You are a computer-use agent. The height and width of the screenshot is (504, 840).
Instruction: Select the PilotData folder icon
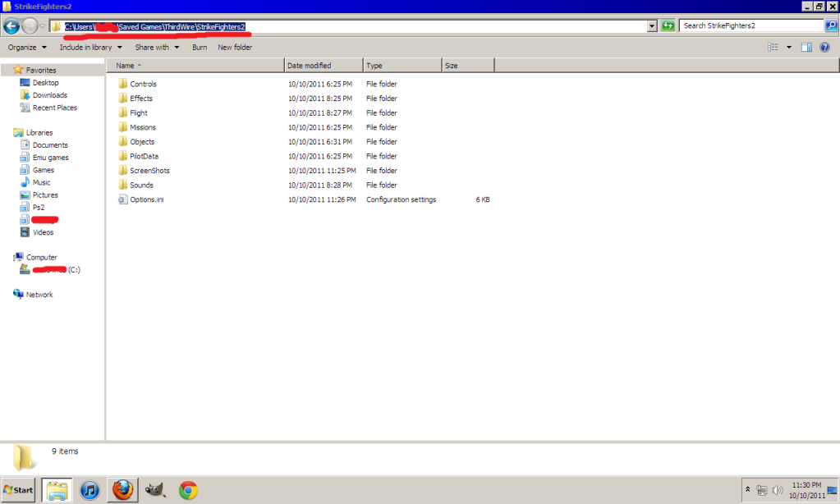pos(123,156)
